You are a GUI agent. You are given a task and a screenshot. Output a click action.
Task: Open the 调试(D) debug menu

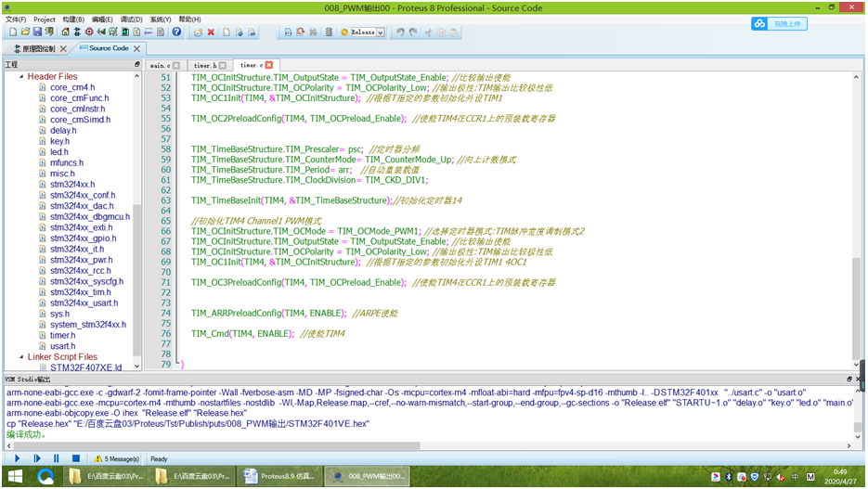point(131,19)
